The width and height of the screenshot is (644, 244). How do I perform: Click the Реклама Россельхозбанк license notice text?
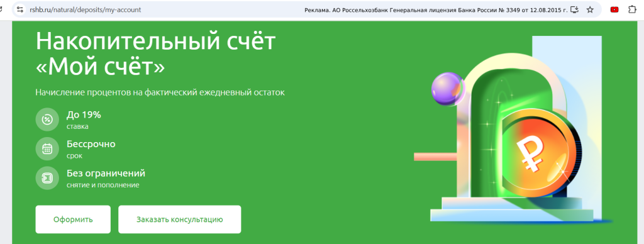(436, 10)
